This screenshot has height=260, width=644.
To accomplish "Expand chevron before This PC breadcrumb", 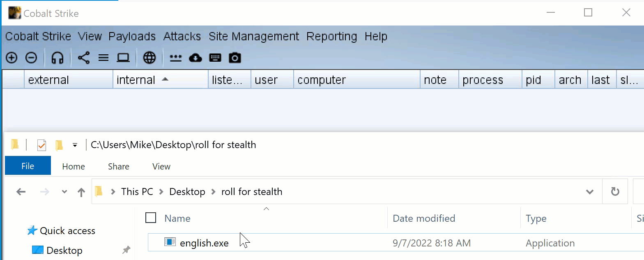I will coord(113,192).
